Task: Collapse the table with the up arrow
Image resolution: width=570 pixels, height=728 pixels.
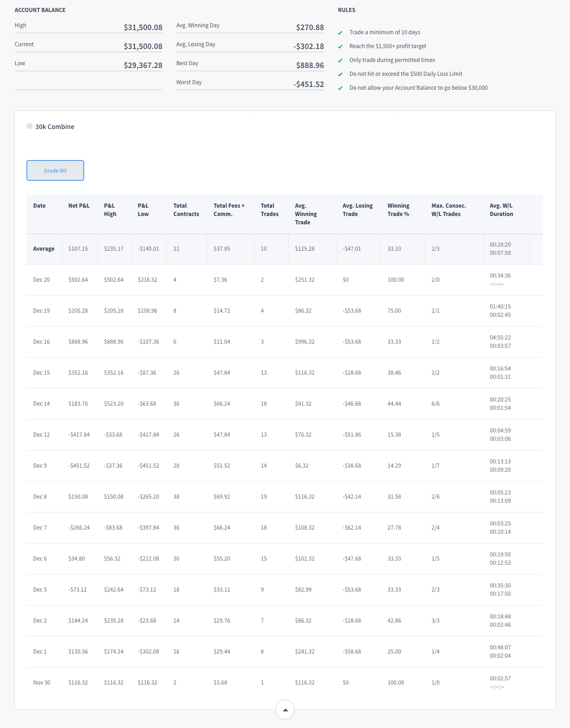Action: [285, 709]
